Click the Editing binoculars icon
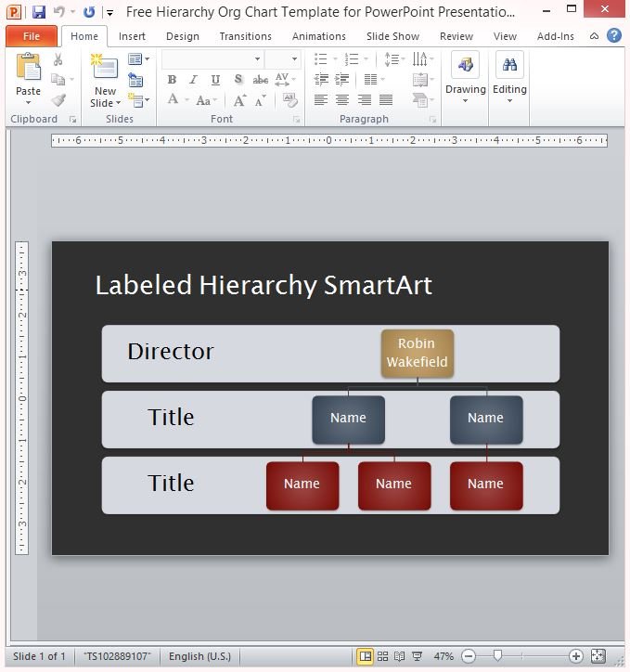 (x=509, y=67)
